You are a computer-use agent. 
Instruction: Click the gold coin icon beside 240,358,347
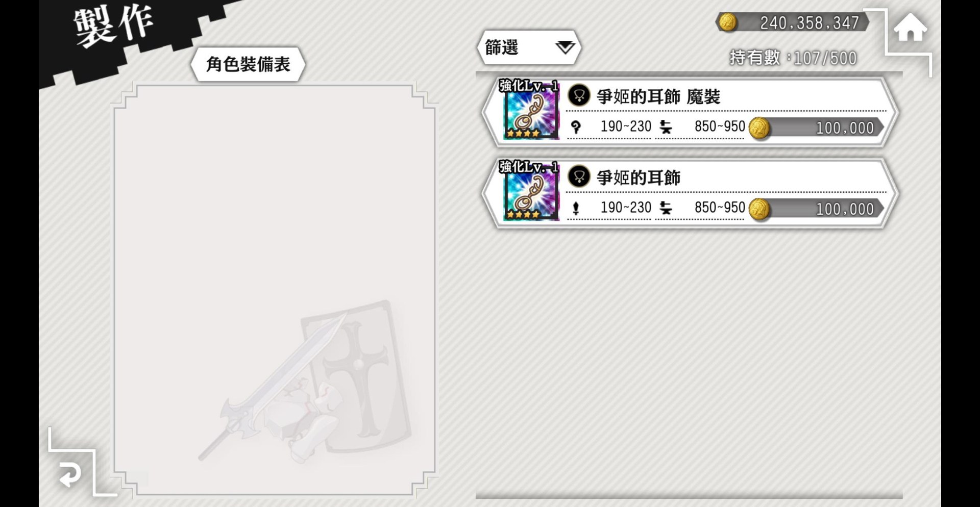pos(727,22)
